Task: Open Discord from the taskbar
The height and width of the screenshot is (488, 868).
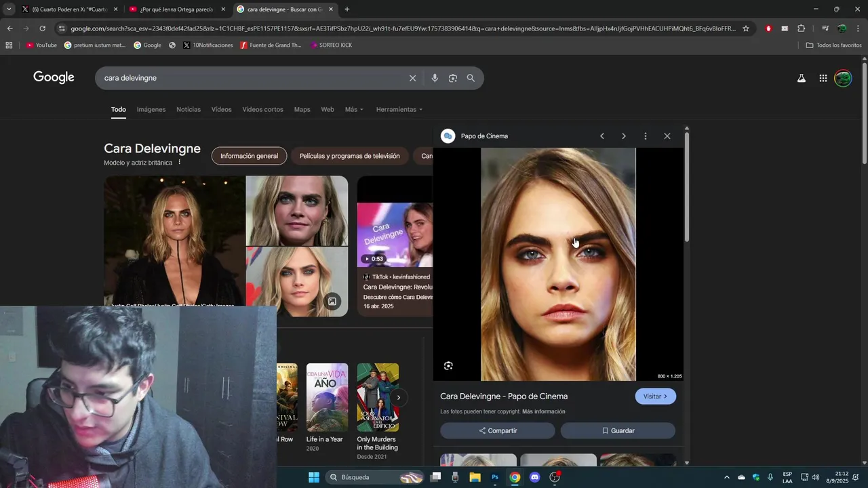Action: pos(534,477)
